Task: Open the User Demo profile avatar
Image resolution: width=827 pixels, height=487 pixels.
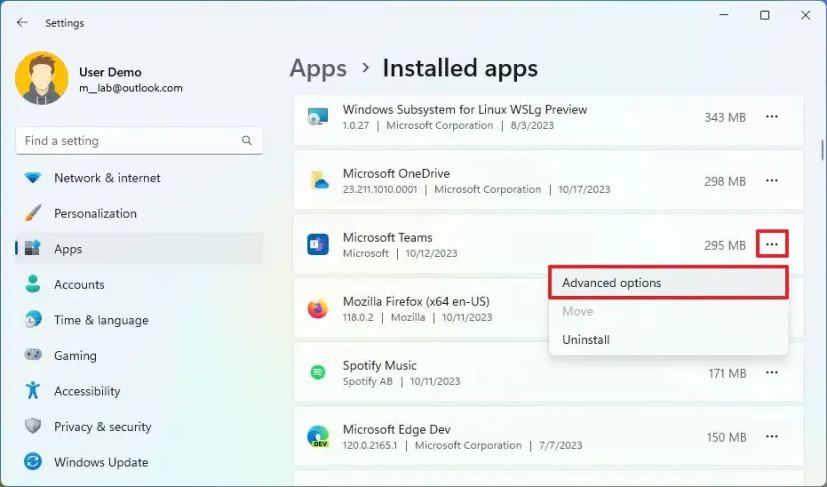Action: tap(42, 78)
